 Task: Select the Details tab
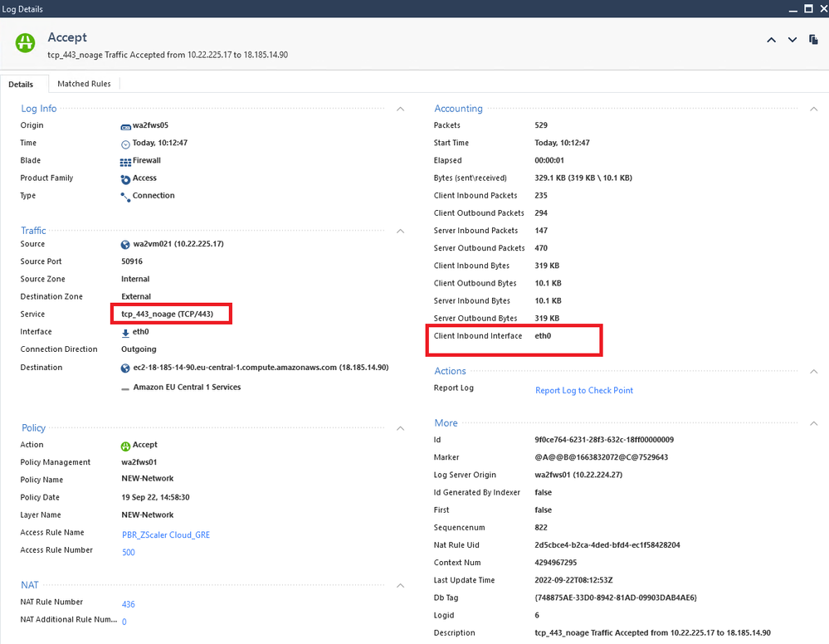(x=21, y=84)
